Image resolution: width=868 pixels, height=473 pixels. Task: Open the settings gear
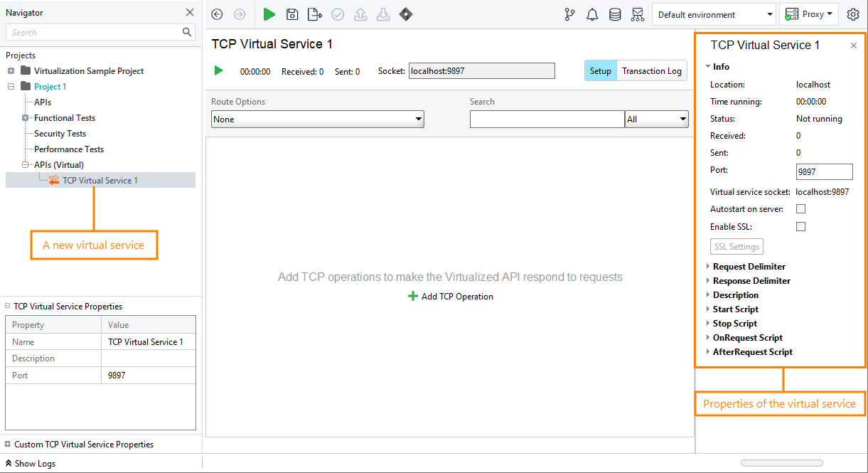tap(853, 14)
